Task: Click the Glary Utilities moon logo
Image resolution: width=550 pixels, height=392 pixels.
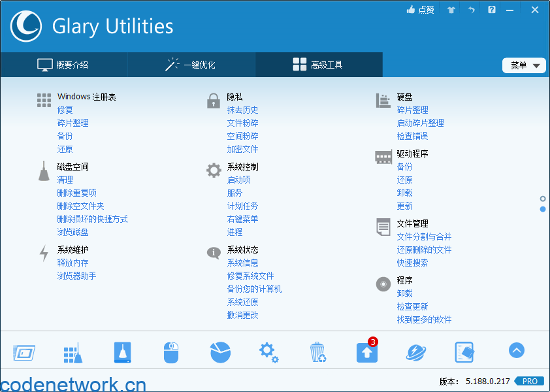Action: (26, 26)
